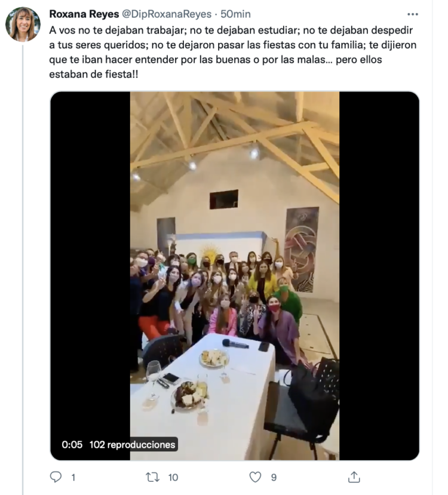Click the 102 reproducciones view count
The height and width of the screenshot is (495, 448).
133,444
